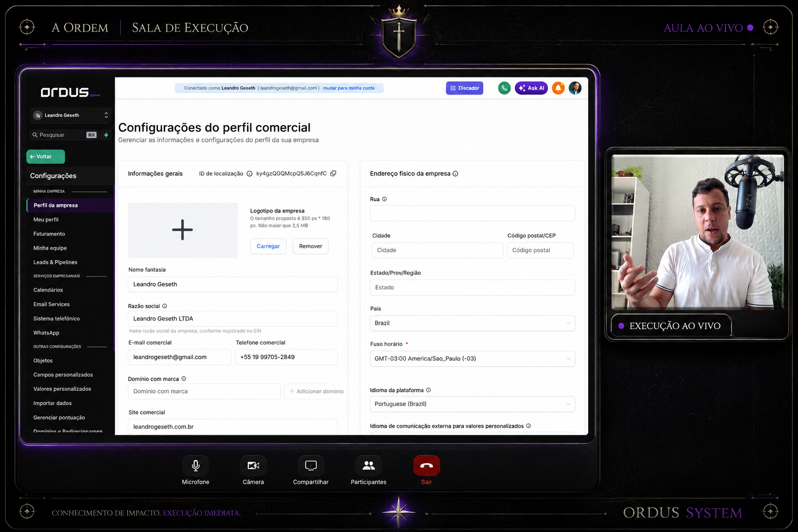798x532 pixels.
Task: Click info icon by Endereço físico da empresa
Action: pos(455,174)
